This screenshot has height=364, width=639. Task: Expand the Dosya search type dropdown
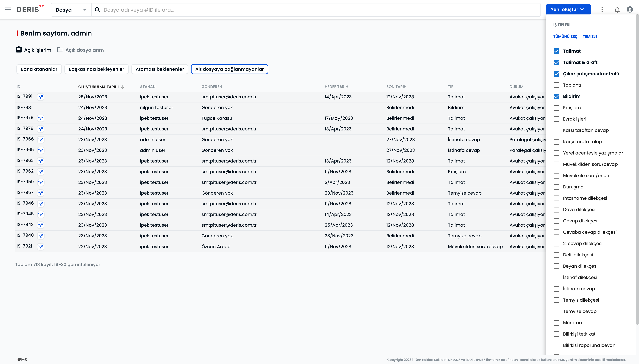71,10
